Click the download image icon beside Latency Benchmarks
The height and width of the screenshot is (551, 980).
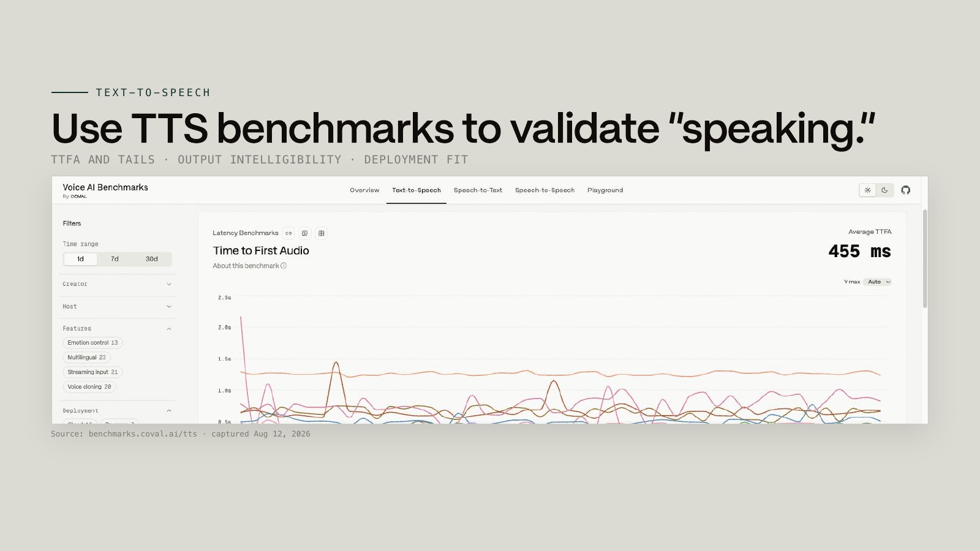305,233
